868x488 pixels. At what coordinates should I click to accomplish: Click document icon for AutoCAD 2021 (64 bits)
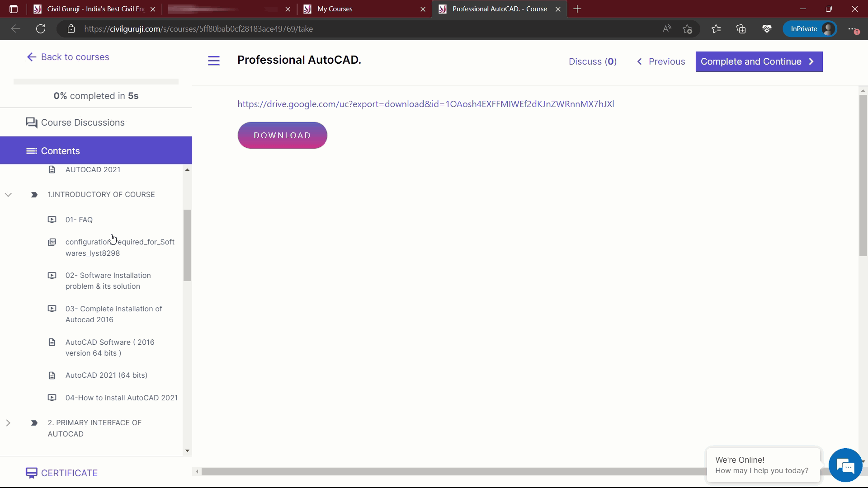coord(52,375)
